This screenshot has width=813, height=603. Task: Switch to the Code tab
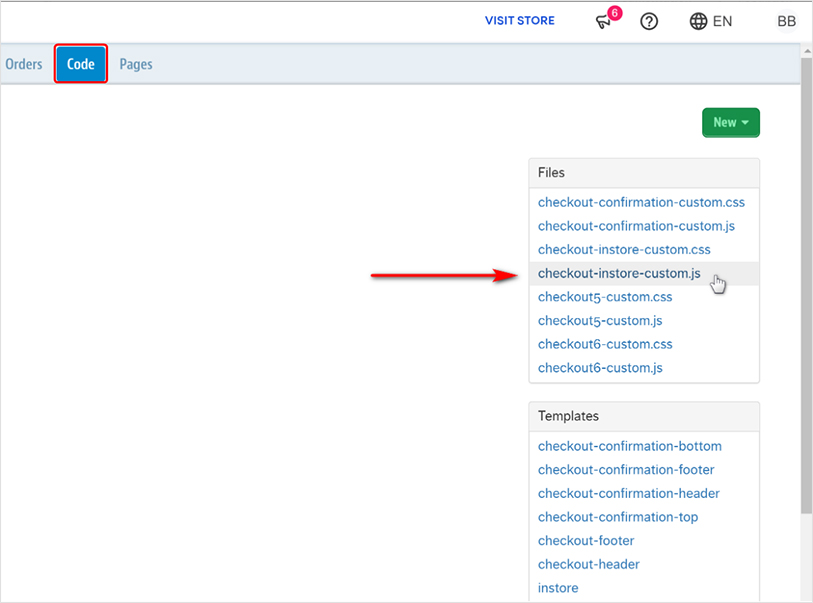pos(80,63)
